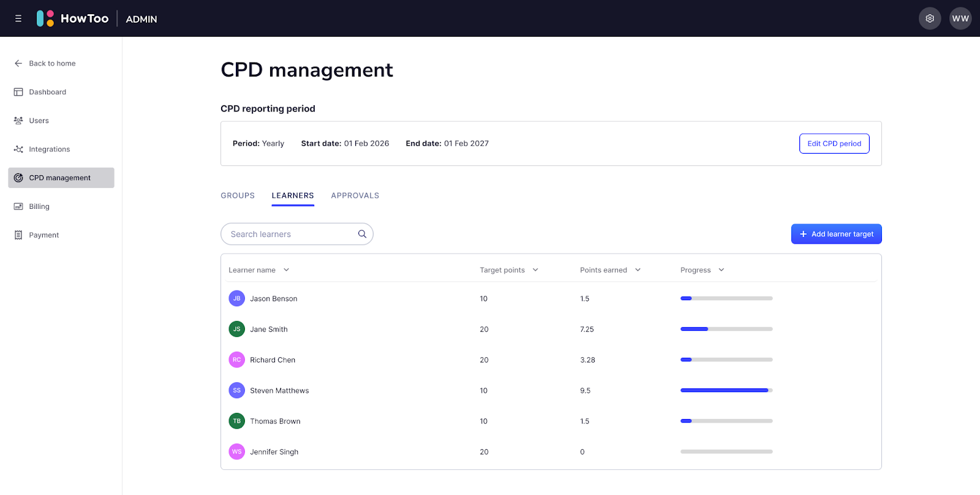
Task: Click Edit CPD period button
Action: pos(834,143)
